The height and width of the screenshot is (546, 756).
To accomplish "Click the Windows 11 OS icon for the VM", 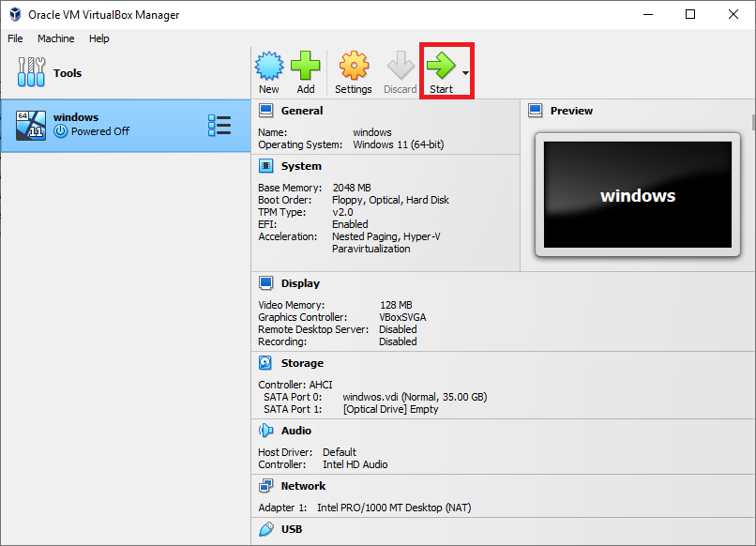I will coord(31,126).
